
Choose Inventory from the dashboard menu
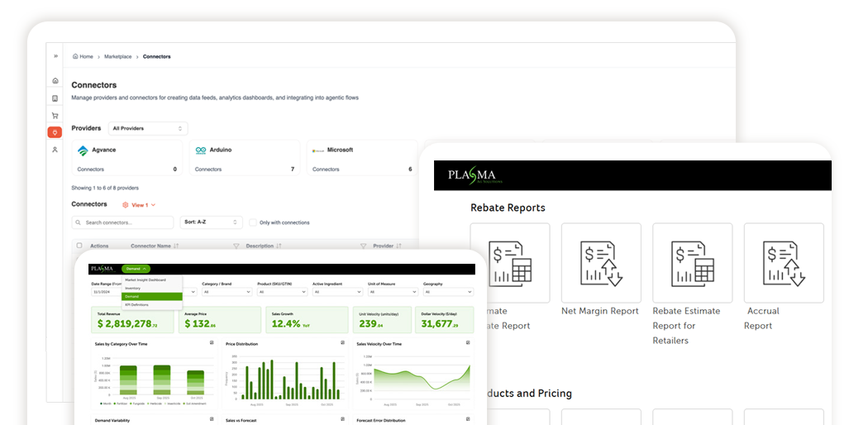pyautogui.click(x=133, y=288)
